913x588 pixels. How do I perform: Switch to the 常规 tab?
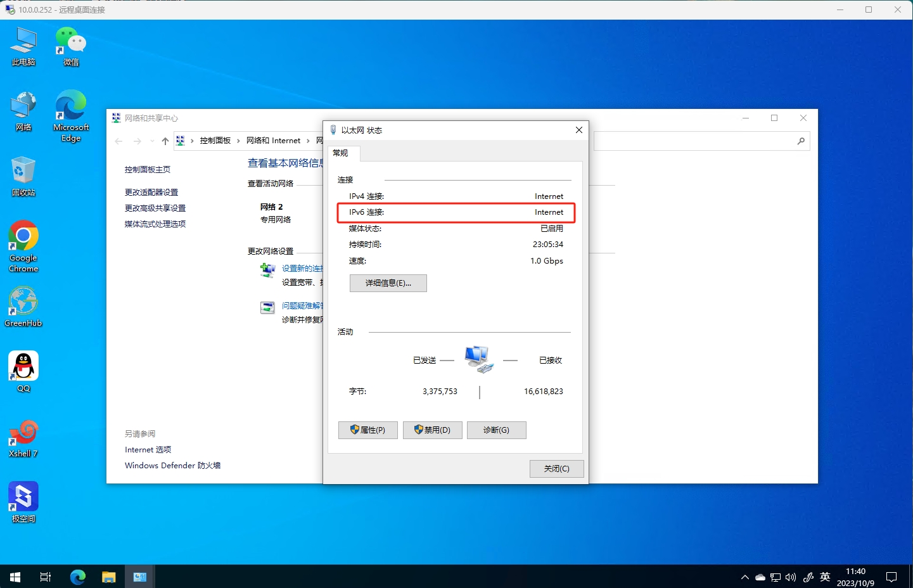click(342, 153)
